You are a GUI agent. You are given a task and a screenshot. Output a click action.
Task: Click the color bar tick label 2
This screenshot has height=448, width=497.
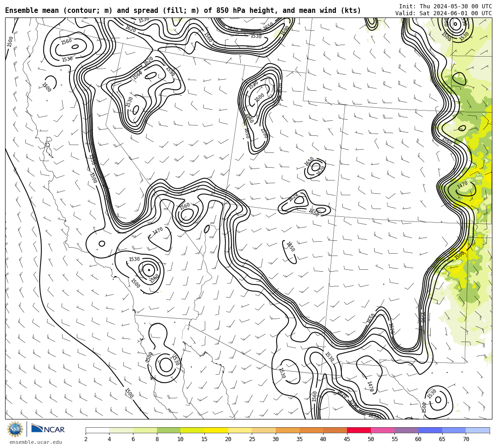click(86, 439)
